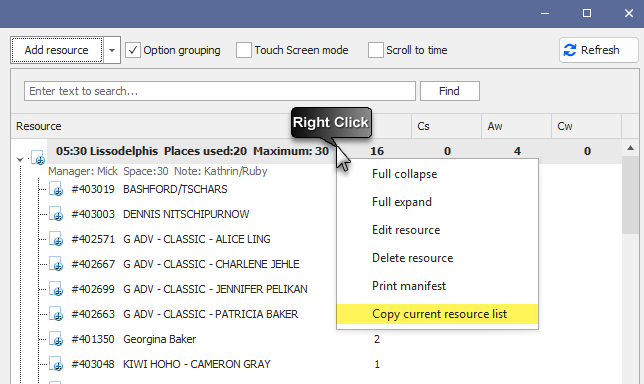This screenshot has width=644, height=384.
Task: Select row #403003 DENNIS NITSCHIPURNOW
Action: [160, 214]
